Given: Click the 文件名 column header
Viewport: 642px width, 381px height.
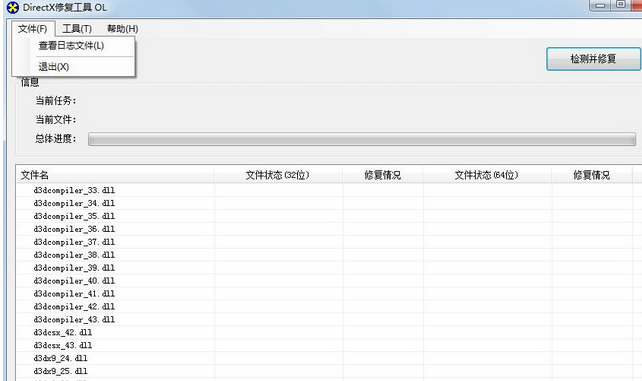Looking at the screenshot, I should tap(115, 175).
